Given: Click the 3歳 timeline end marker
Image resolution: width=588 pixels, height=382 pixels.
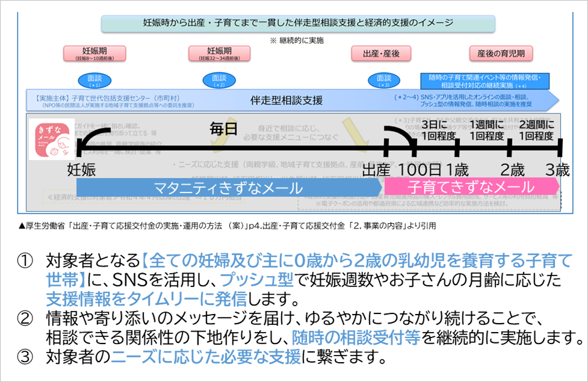Looking at the screenshot, I should (557, 169).
